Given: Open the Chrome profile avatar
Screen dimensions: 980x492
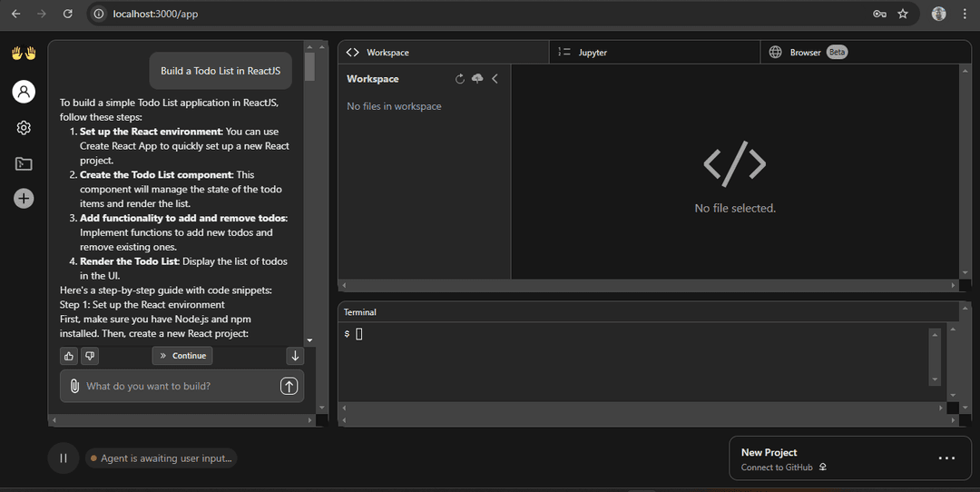Looking at the screenshot, I should click(x=939, y=14).
